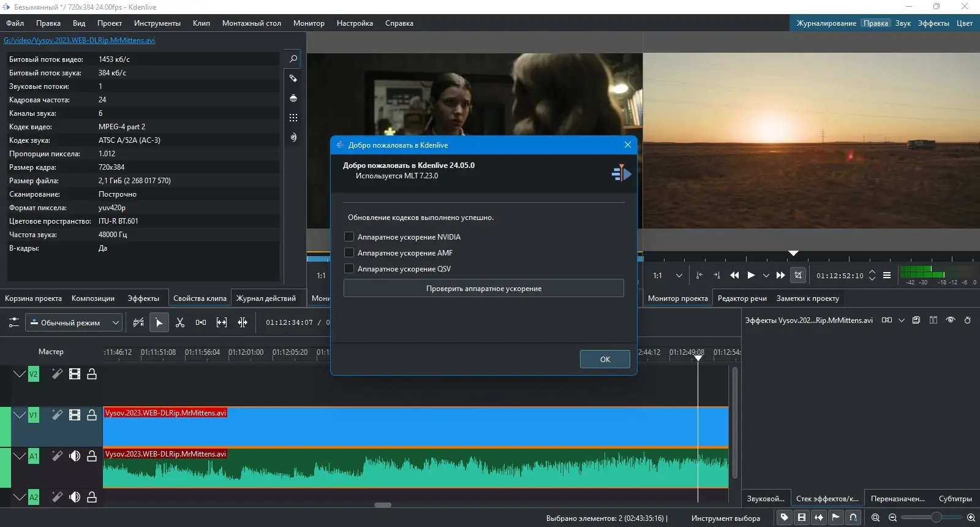This screenshot has height=527, width=980.
Task: Enable NVIDIA hardware acceleration checkbox
Action: (x=349, y=237)
